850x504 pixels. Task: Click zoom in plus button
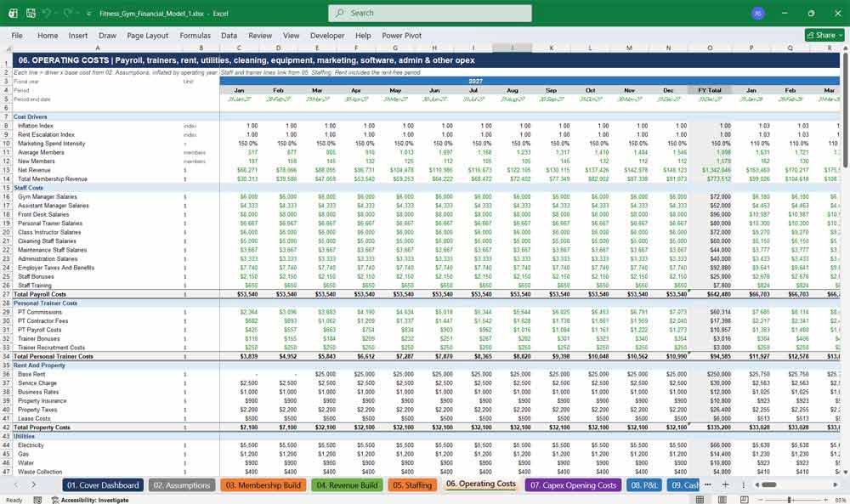pyautogui.click(x=825, y=500)
